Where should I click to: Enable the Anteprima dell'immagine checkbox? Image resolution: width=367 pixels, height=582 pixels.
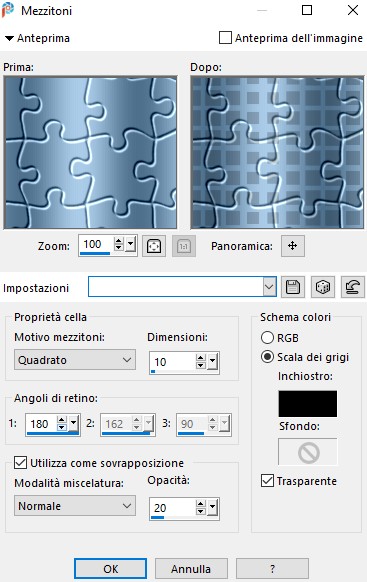(x=225, y=38)
